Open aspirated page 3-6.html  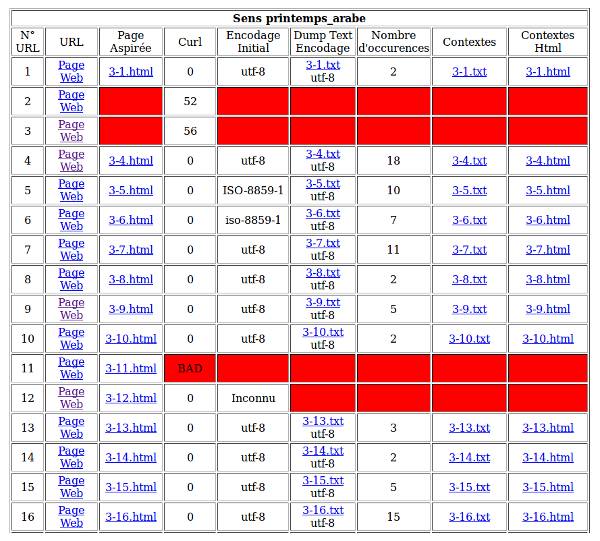pyautogui.click(x=131, y=220)
